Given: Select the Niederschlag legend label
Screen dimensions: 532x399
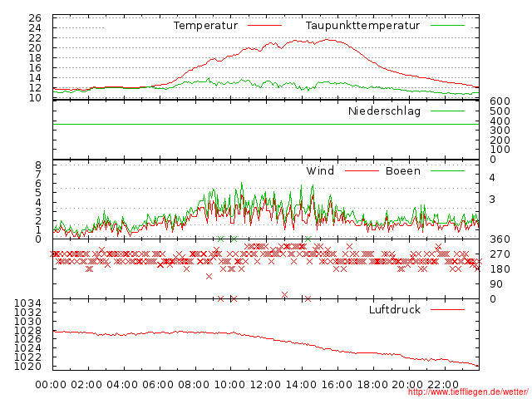Looking at the screenshot, I should click(384, 111).
